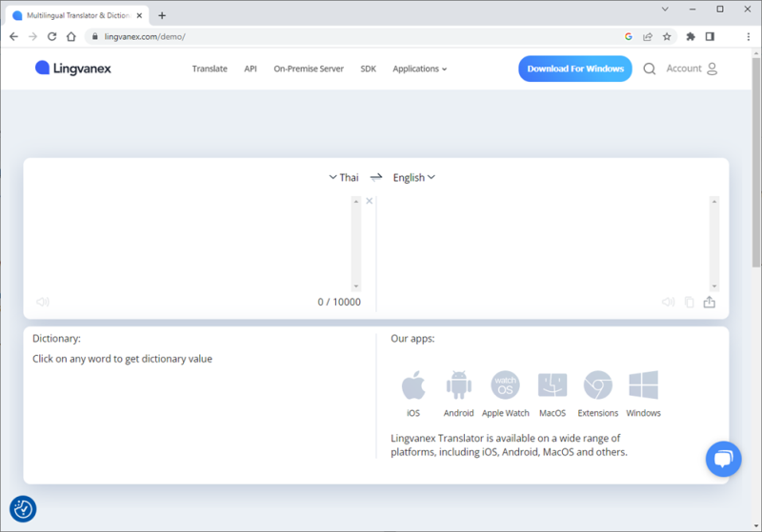Expand the Thai source language dropdown
Viewport: 762px width, 532px height.
(344, 177)
